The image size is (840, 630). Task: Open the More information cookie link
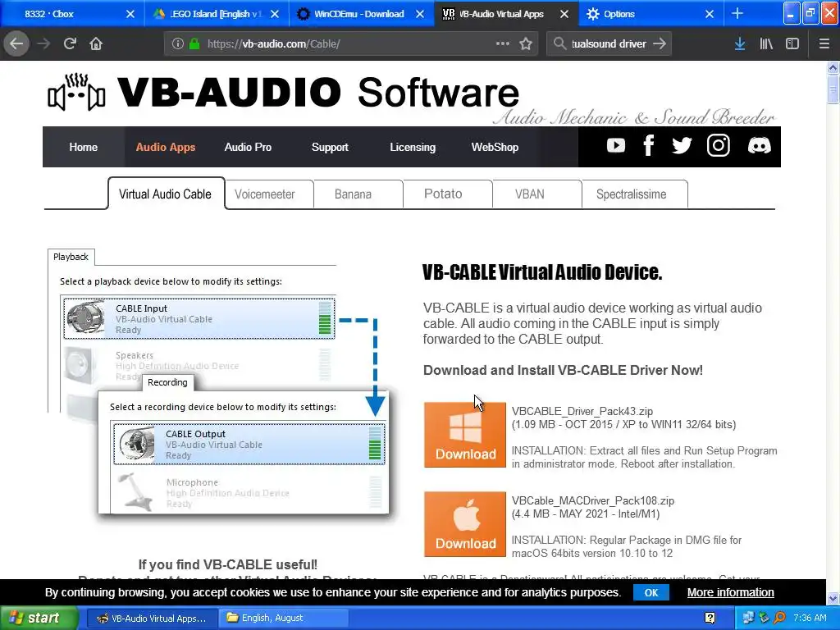[731, 592]
